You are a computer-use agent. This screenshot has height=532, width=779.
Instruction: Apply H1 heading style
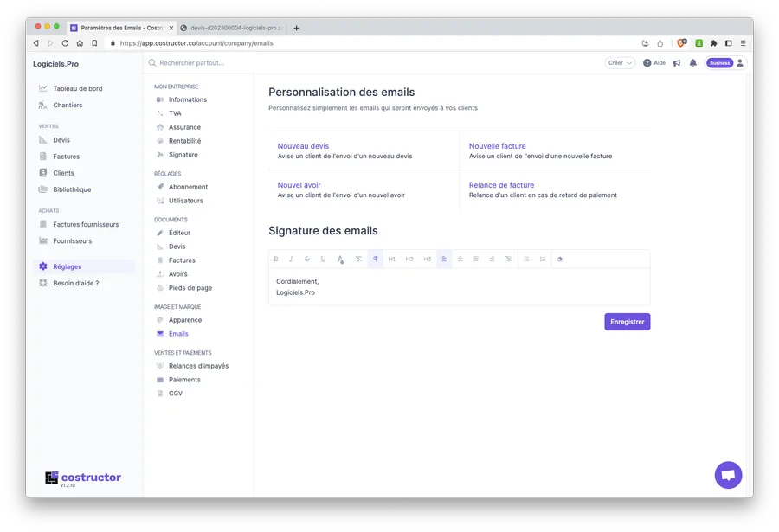pyautogui.click(x=392, y=259)
